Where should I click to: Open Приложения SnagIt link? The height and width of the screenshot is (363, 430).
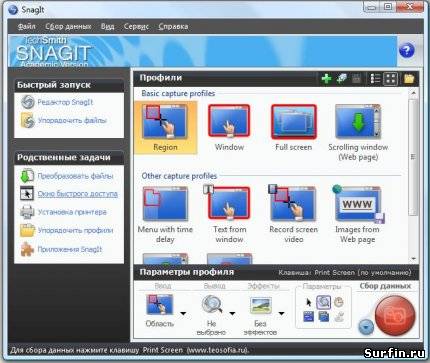[x=70, y=249]
